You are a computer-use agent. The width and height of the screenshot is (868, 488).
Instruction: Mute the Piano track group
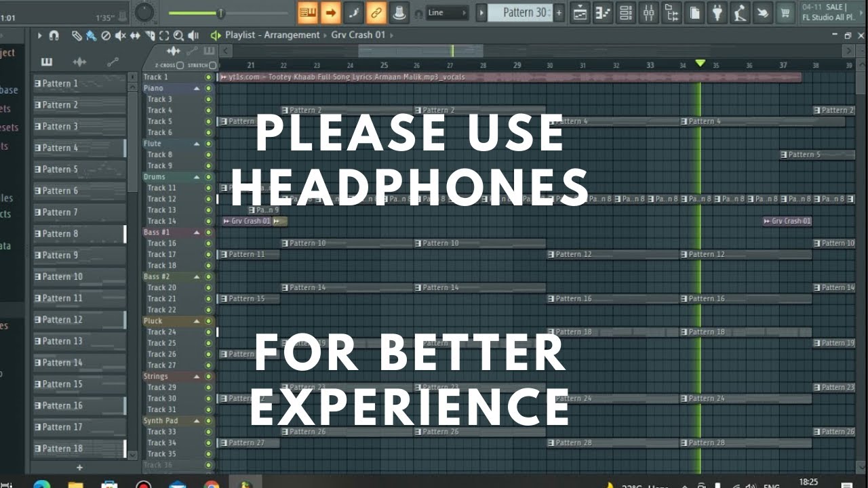pyautogui.click(x=208, y=88)
